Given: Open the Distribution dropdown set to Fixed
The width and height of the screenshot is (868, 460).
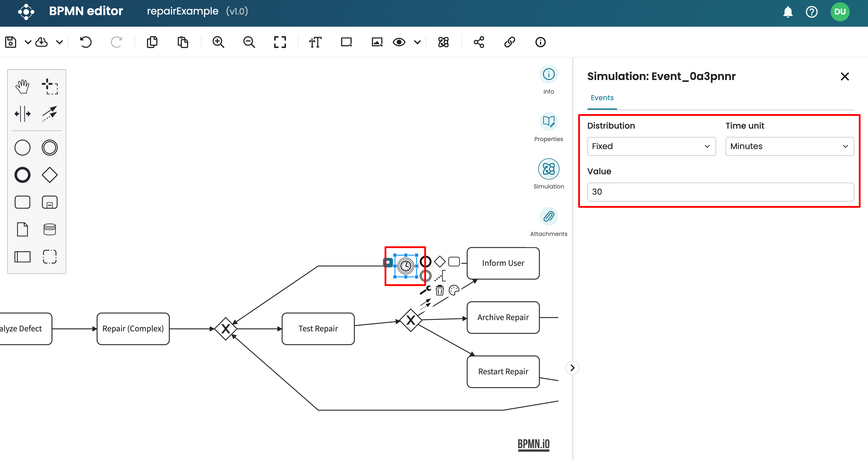Looking at the screenshot, I should pyautogui.click(x=651, y=146).
